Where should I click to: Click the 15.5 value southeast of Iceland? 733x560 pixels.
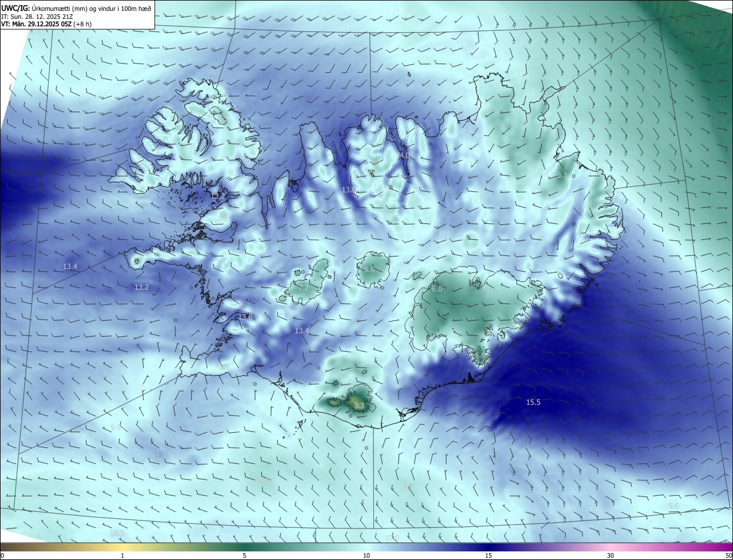pos(533,403)
